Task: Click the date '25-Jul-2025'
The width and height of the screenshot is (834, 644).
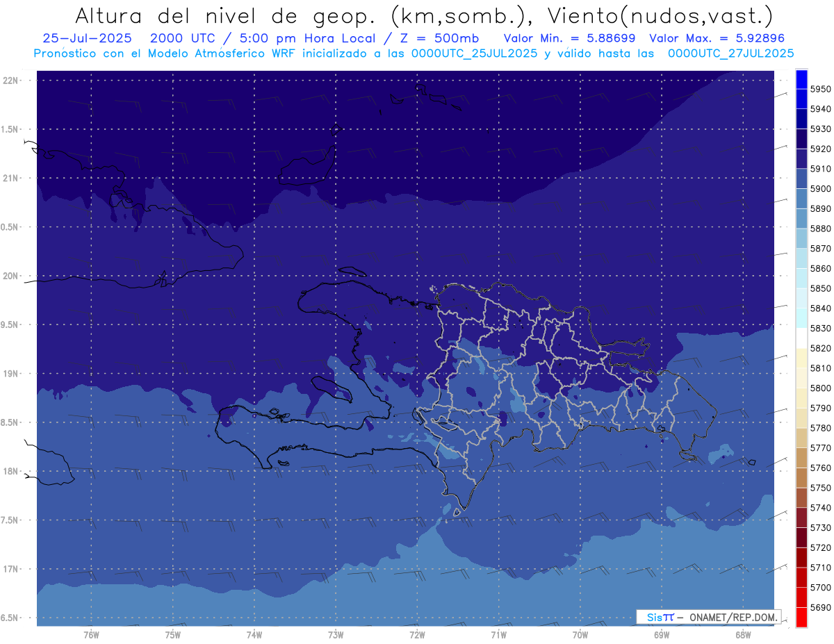Action: point(87,38)
